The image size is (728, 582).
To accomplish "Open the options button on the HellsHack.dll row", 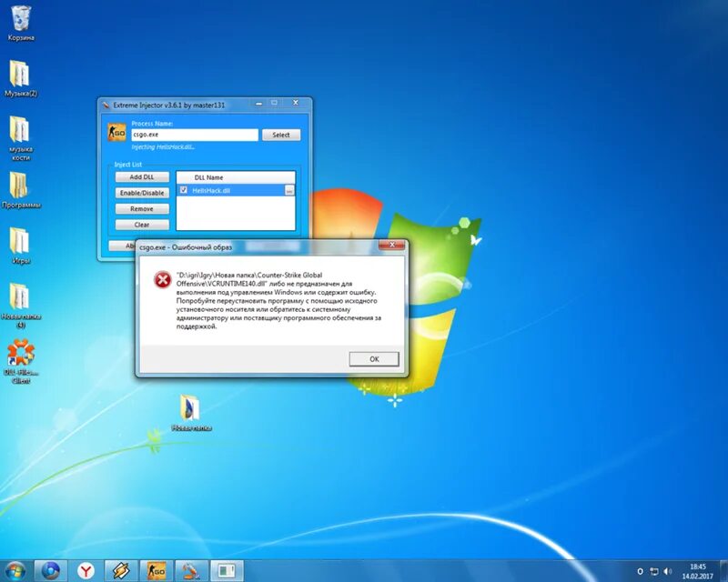I will pos(289,190).
